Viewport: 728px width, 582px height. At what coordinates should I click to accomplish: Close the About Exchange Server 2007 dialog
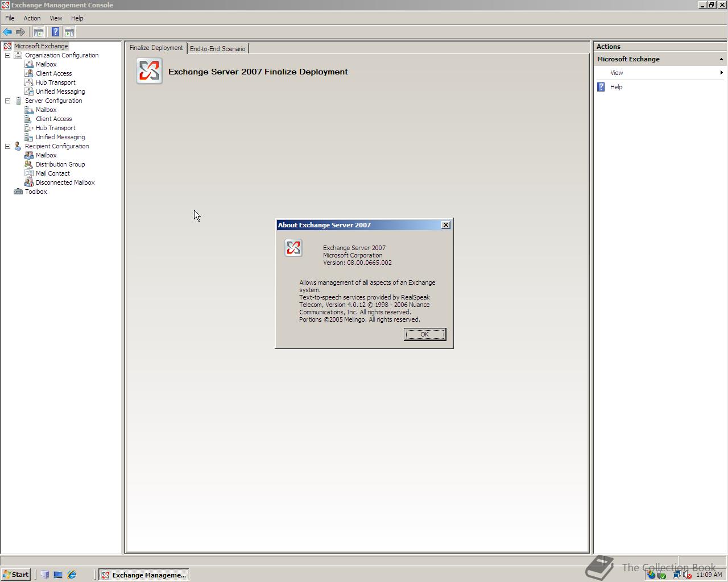[446, 225]
